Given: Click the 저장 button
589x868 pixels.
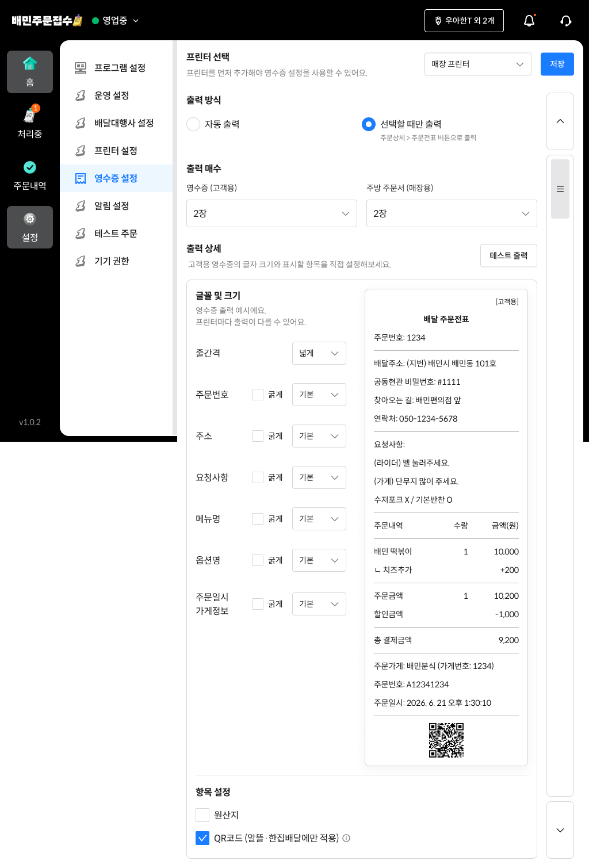Looking at the screenshot, I should [x=557, y=64].
